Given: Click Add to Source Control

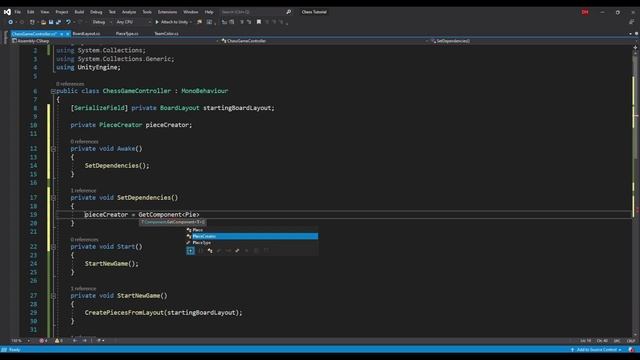Looking at the screenshot, I should coord(596,350).
